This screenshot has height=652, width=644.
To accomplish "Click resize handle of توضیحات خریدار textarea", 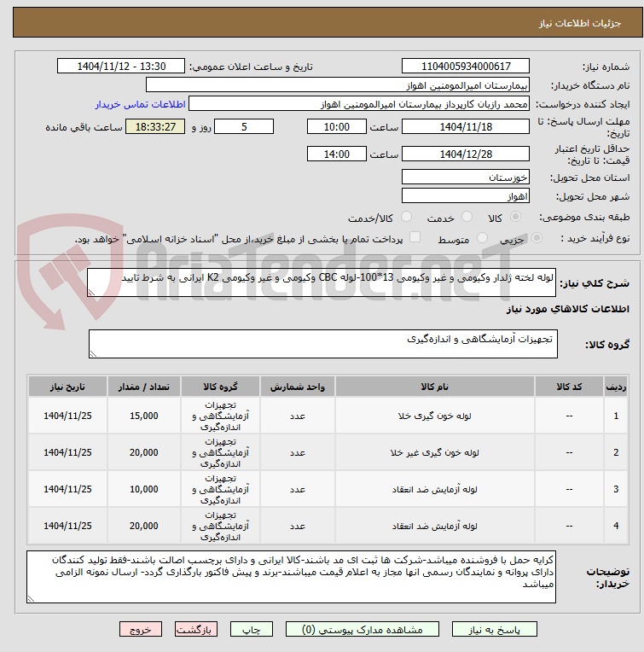I will [x=31, y=599].
